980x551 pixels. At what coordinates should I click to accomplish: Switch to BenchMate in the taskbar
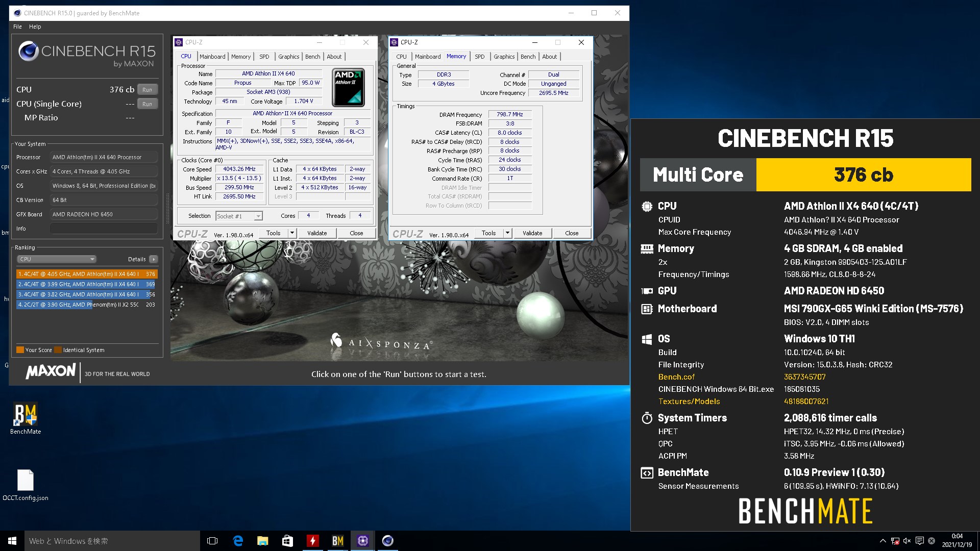click(337, 541)
